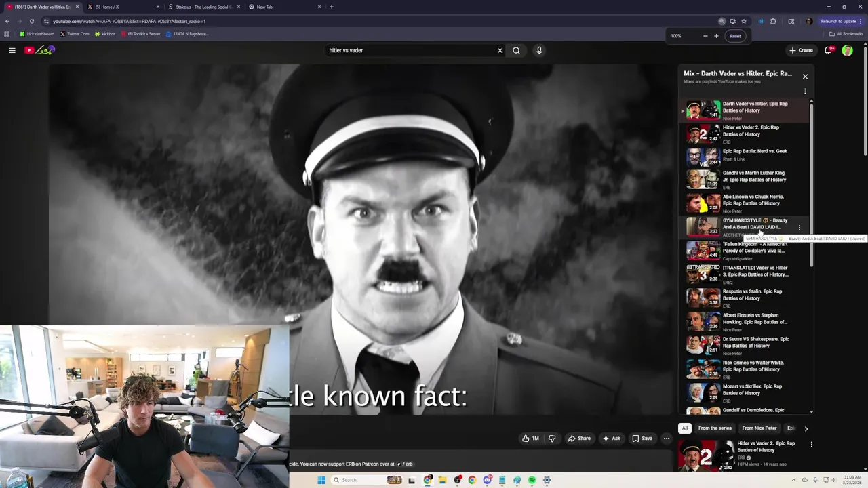Open IRLToolkit - Server bookmark

141,34
